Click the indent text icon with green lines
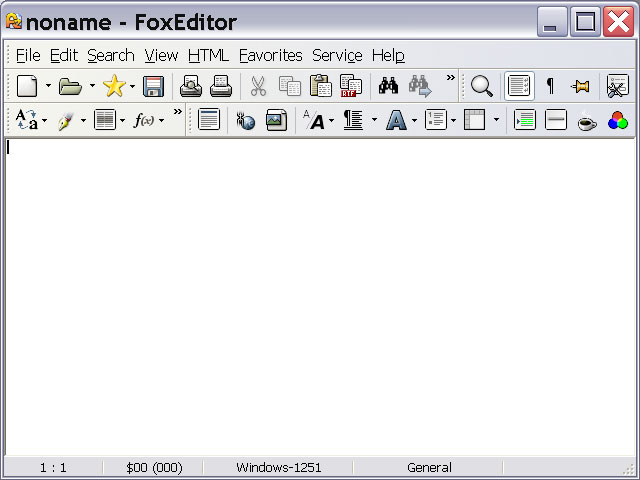 point(525,120)
